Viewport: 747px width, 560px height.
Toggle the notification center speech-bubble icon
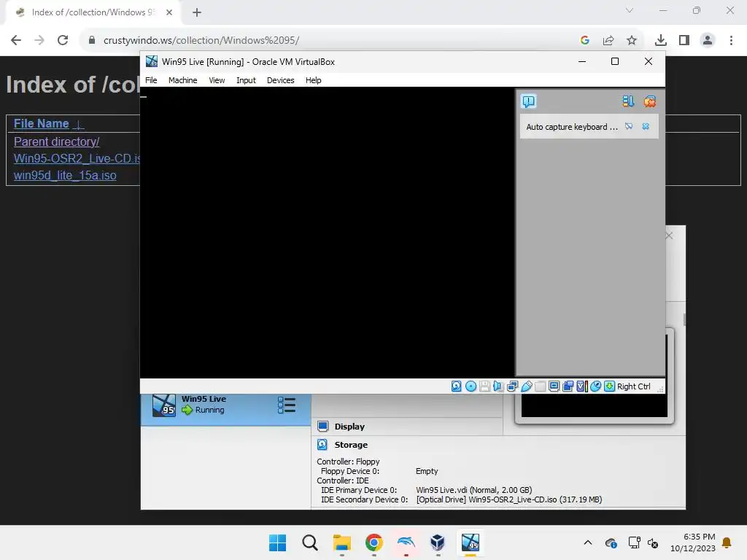click(x=529, y=101)
